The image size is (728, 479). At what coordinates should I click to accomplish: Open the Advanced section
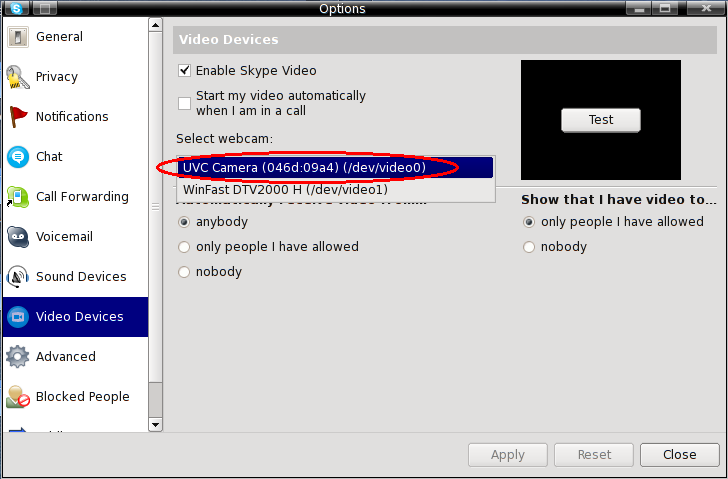76,357
